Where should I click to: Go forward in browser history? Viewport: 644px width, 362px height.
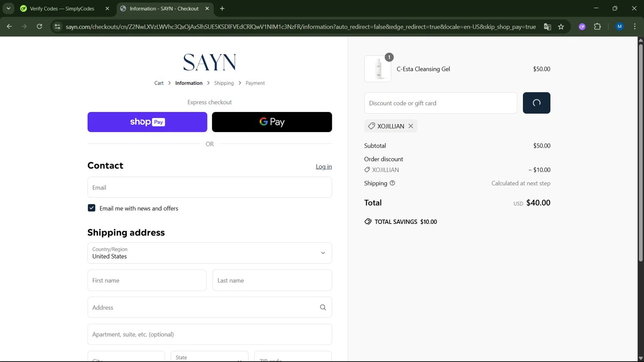(x=24, y=27)
